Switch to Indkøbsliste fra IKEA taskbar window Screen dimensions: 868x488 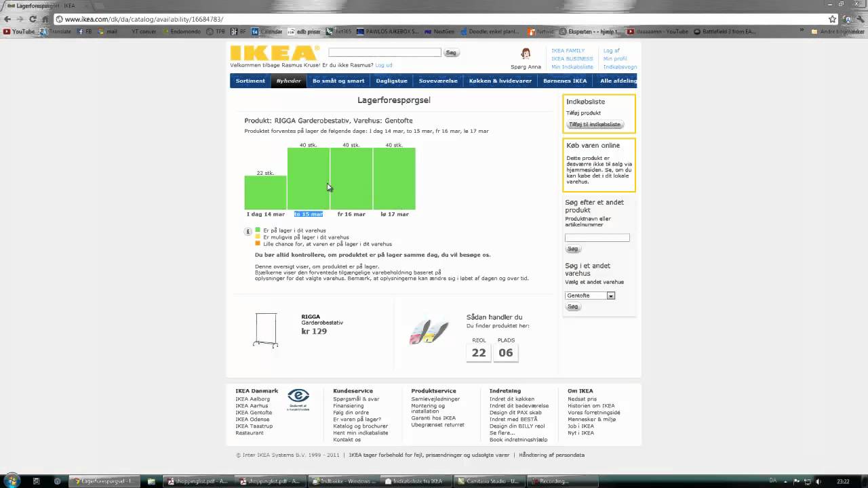414,481
